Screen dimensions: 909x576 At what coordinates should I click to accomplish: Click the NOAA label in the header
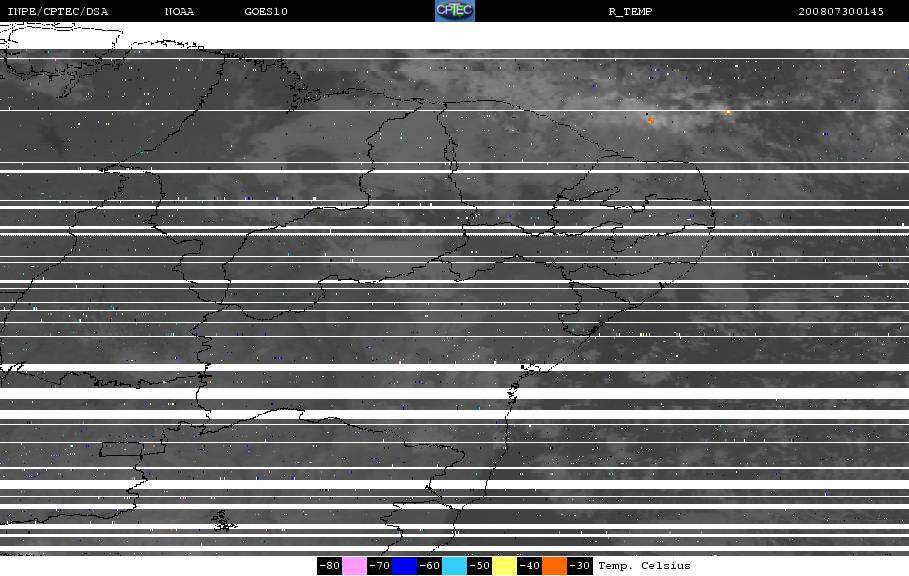coord(179,11)
